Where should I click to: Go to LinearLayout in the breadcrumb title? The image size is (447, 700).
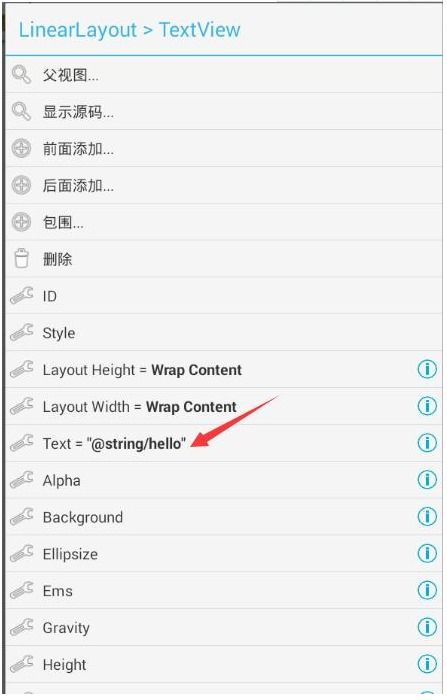77,30
